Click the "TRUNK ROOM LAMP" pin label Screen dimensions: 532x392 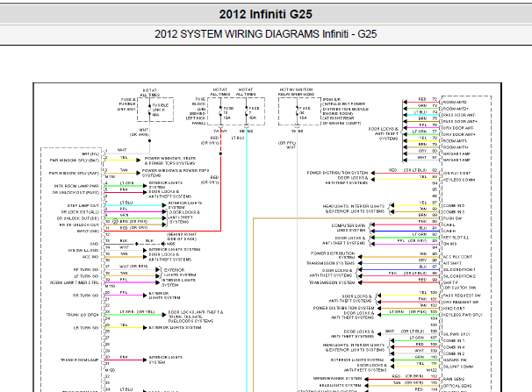click(x=80, y=360)
